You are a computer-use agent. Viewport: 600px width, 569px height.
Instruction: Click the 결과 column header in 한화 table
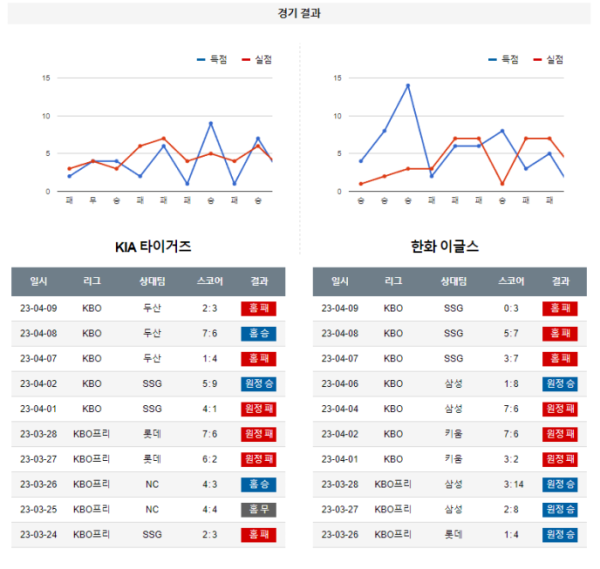(561, 281)
